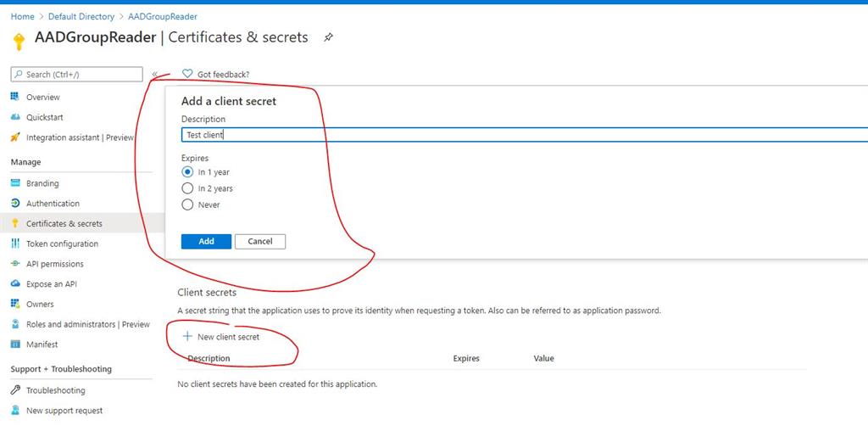Click the Token configuration bars icon

[15, 244]
